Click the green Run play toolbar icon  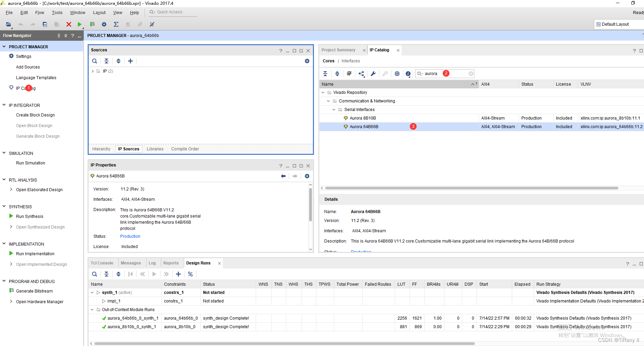click(79, 24)
